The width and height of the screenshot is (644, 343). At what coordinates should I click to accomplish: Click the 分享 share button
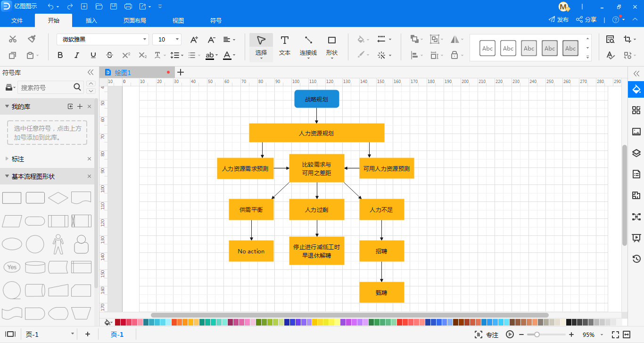(x=586, y=20)
